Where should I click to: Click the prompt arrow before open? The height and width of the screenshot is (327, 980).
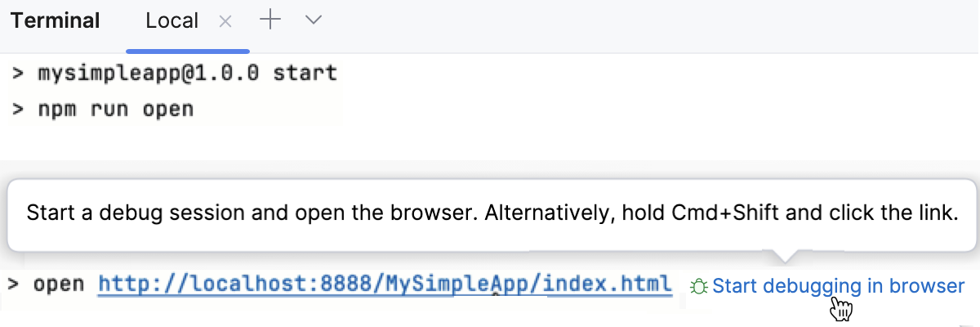pyautogui.click(x=13, y=284)
